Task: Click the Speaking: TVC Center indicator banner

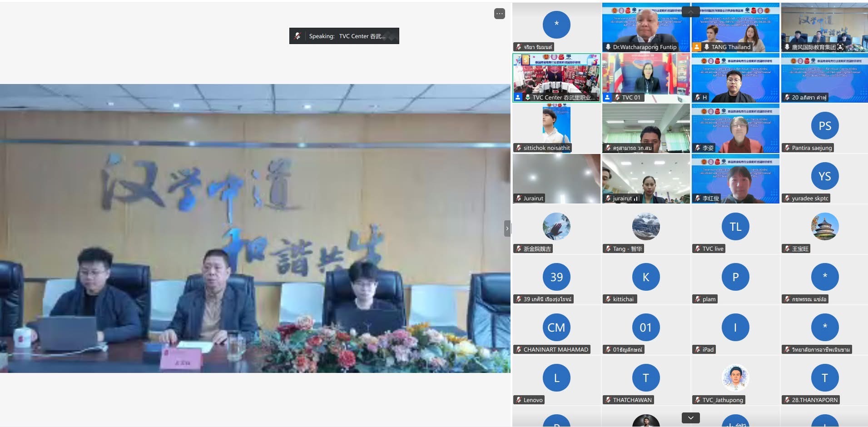Action: click(347, 36)
